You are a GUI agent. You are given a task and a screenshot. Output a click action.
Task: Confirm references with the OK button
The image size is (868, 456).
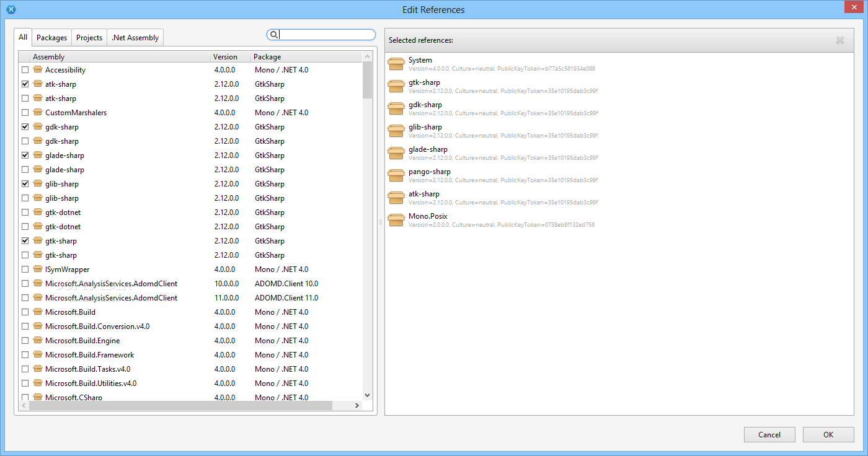828,435
